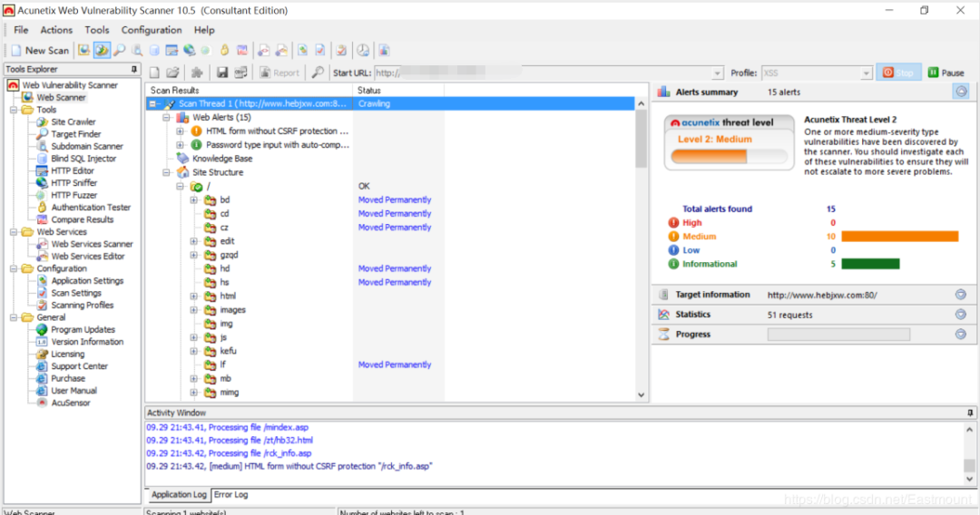This screenshot has width=980, height=515.
Task: Open Program Updates under General
Action: click(83, 330)
